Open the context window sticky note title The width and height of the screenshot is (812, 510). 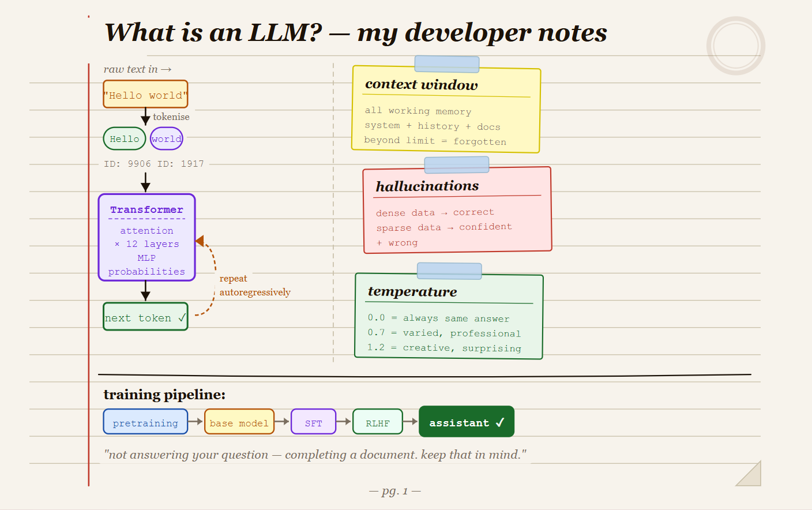point(421,84)
